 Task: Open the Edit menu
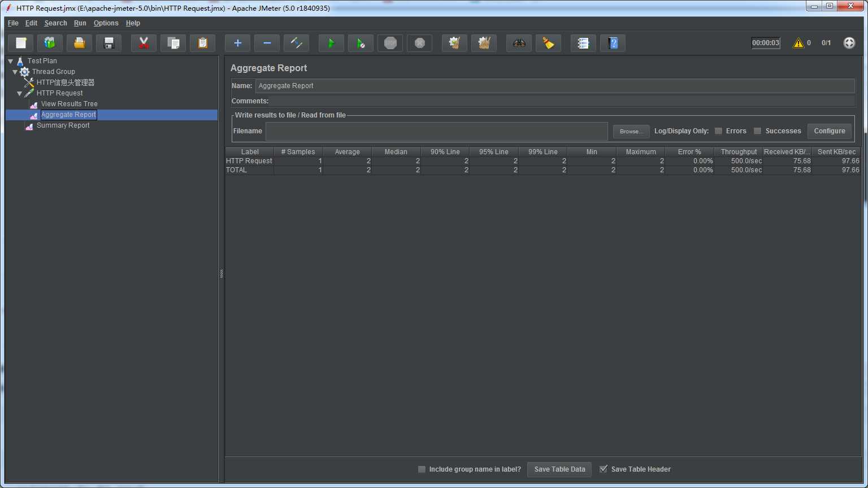click(x=31, y=23)
